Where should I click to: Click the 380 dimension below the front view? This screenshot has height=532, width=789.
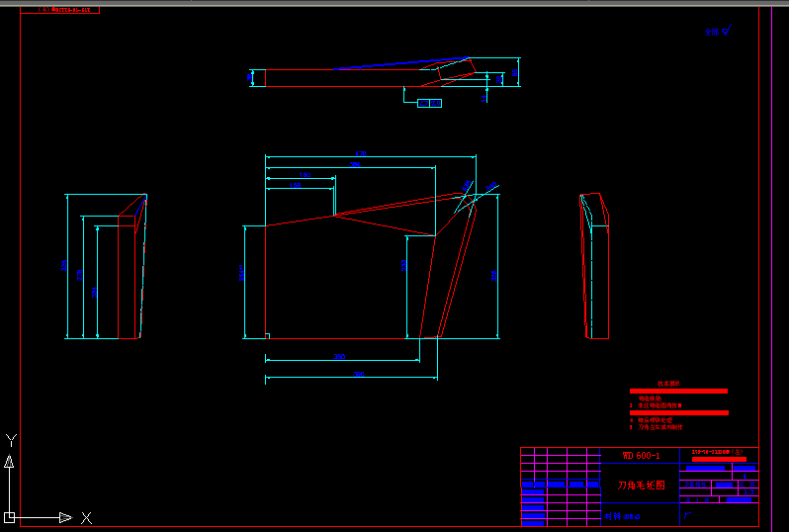339,356
